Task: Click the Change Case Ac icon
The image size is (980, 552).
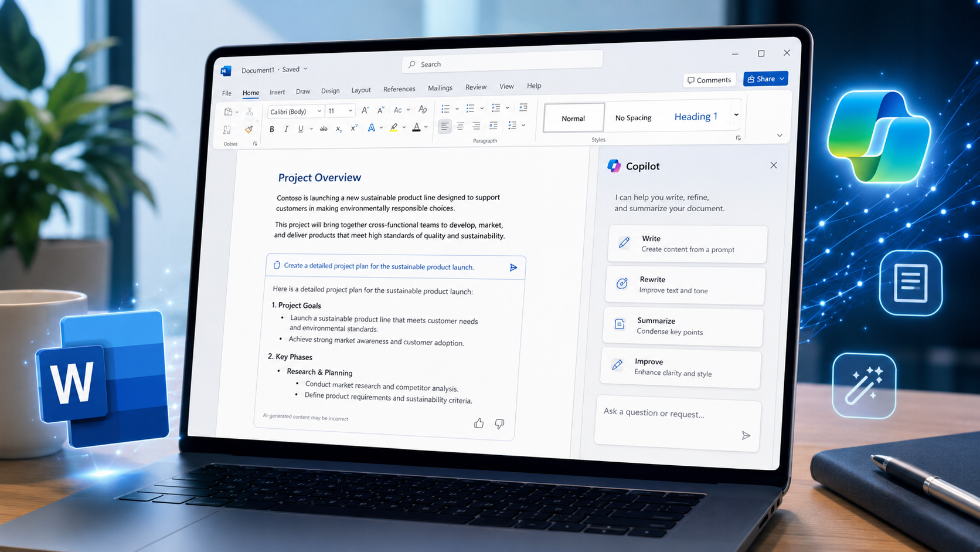Action: coord(398,110)
